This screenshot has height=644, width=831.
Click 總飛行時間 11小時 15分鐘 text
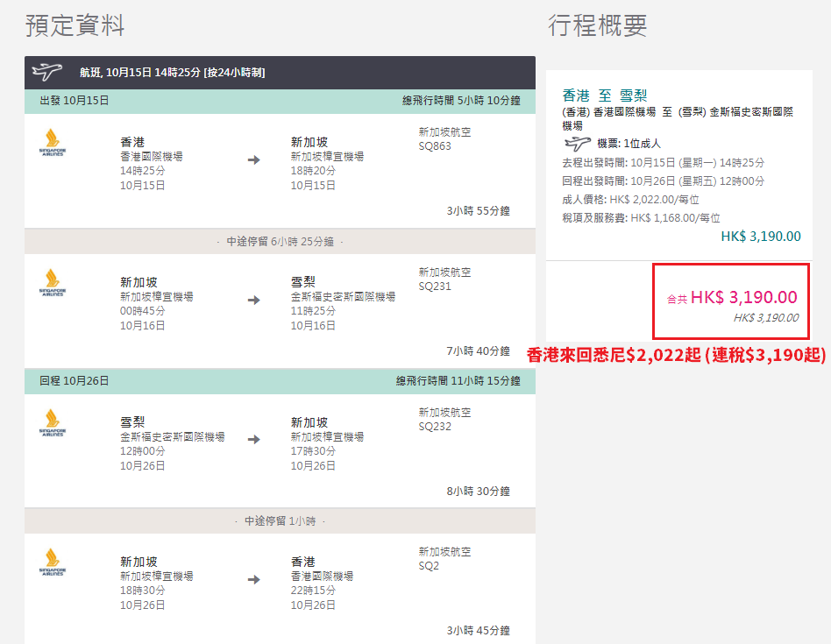pos(458,381)
